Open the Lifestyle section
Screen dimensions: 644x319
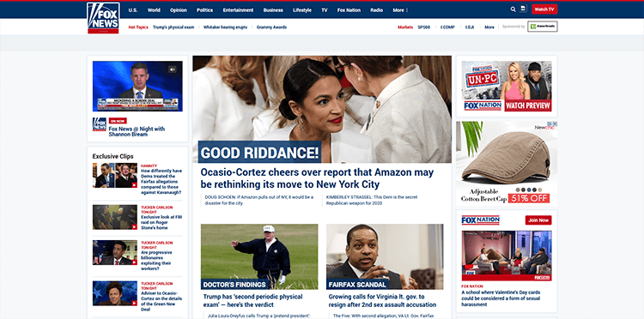(x=302, y=10)
